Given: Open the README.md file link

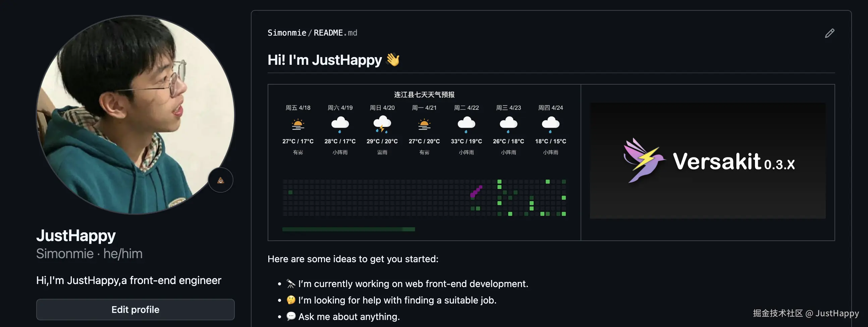Looking at the screenshot, I should (x=335, y=33).
